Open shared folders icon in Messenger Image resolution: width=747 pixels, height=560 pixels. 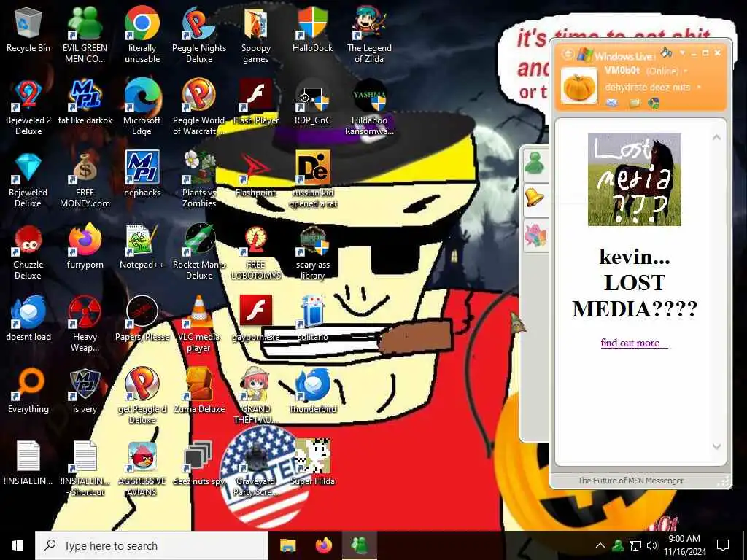(635, 102)
